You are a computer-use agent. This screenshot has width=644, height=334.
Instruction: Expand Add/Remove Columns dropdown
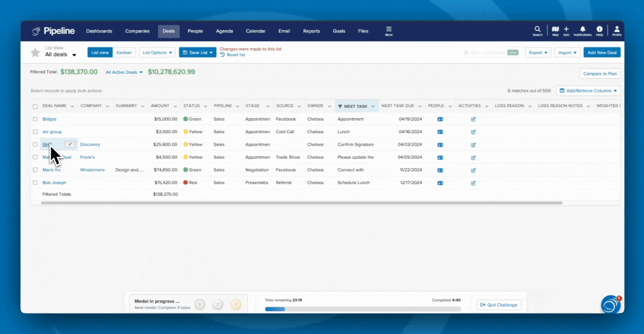(x=588, y=91)
